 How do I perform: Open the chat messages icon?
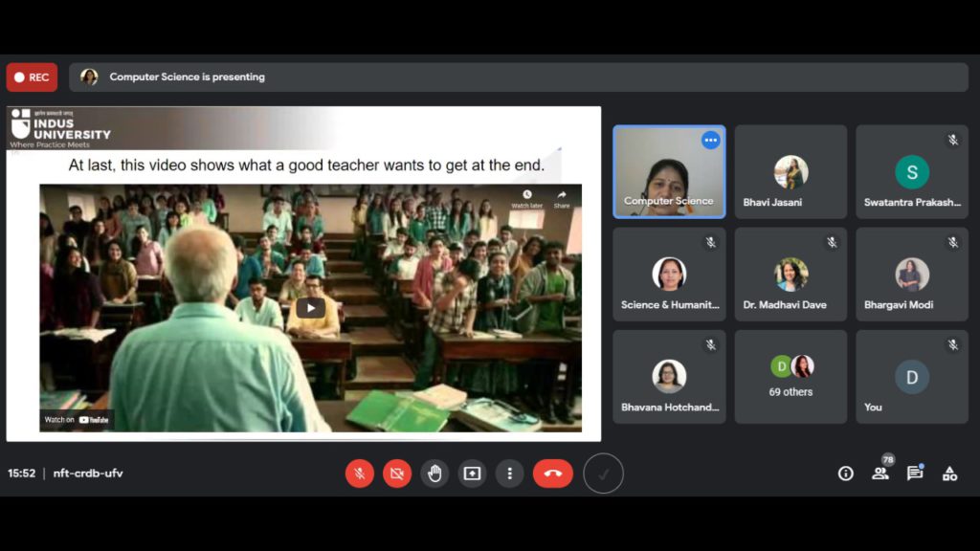coord(915,474)
